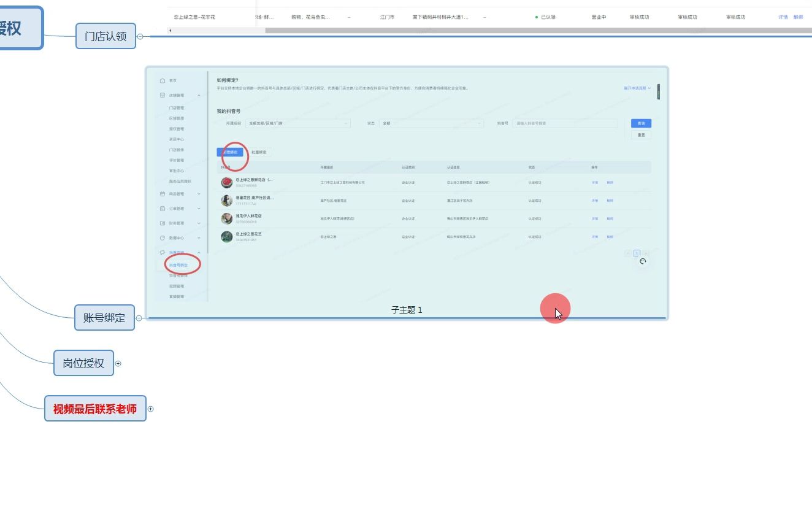This screenshot has height=508, width=812.
Task: Click the 数据中心 pie chart icon
Action: [162, 238]
